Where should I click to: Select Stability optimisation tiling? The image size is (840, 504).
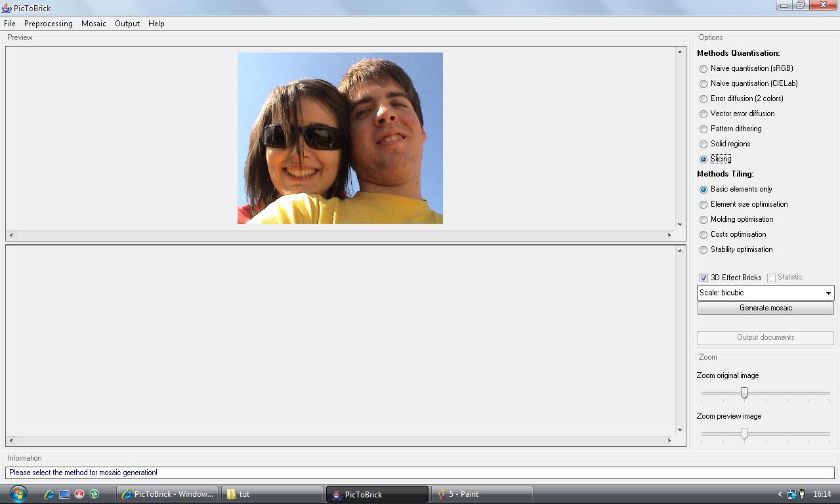click(x=703, y=249)
